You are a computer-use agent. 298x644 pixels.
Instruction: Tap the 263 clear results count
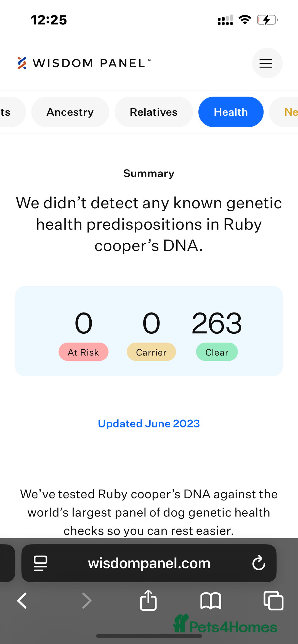coord(217,323)
